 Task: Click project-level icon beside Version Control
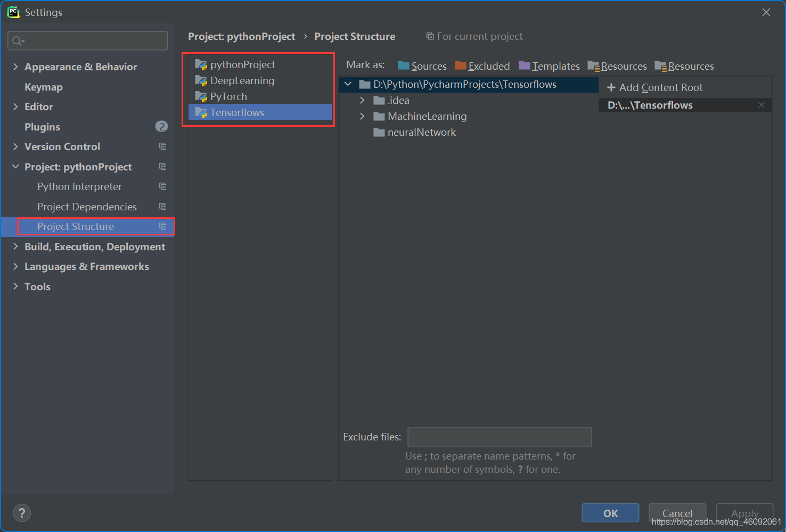163,146
